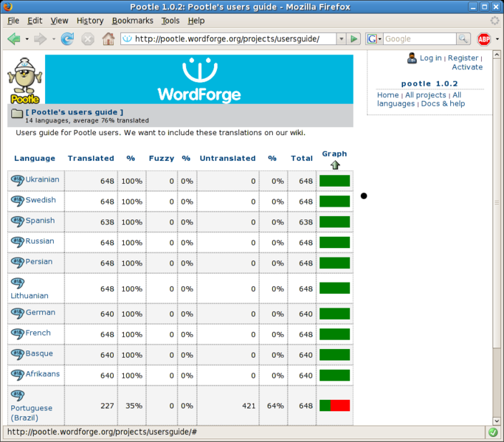The image size is (504, 442).
Task: Click the German language bubble icon
Action: 18,313
